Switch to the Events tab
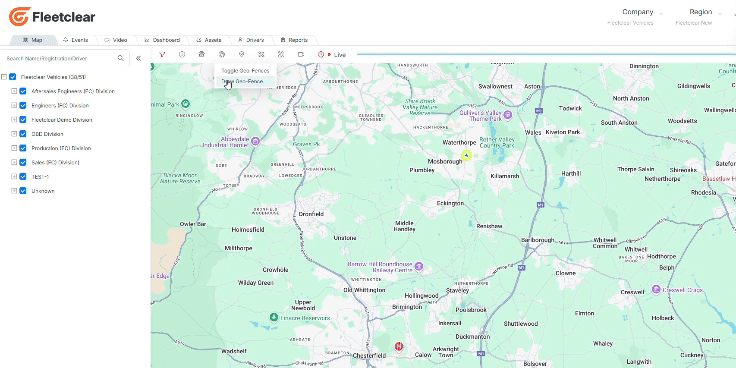736x368 pixels. point(76,40)
